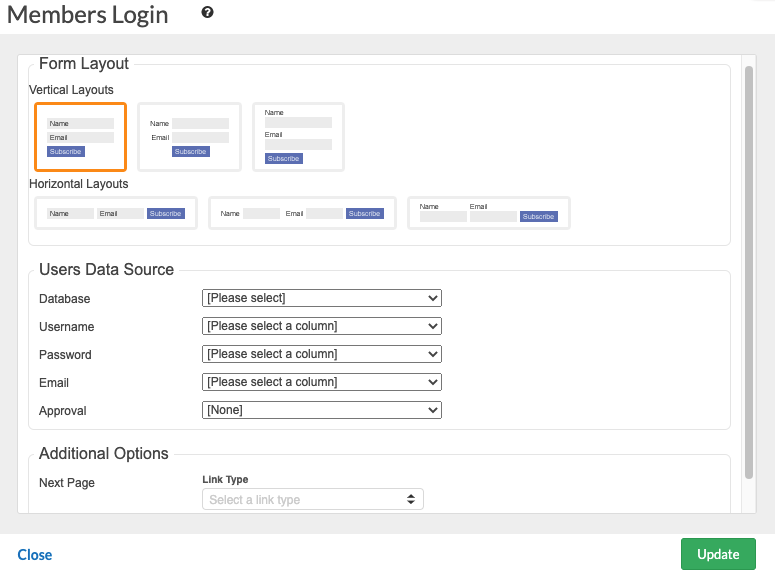Open the Password column selector

(x=321, y=354)
